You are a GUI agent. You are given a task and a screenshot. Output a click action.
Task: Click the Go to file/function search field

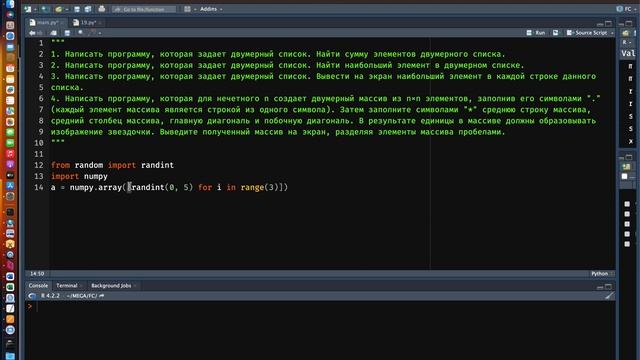[144, 9]
